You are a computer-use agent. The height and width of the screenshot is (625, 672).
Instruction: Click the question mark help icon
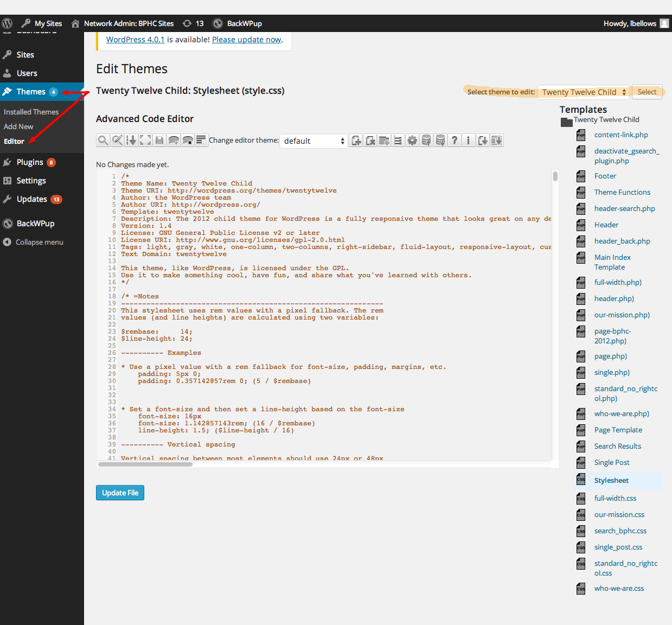click(455, 141)
